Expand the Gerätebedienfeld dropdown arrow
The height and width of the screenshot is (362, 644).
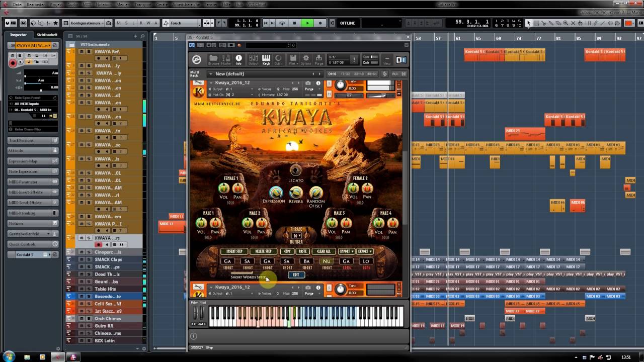pyautogui.click(x=49, y=234)
